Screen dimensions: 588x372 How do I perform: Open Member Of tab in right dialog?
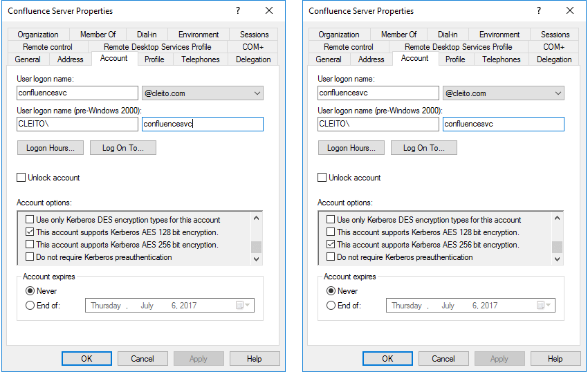(398, 35)
